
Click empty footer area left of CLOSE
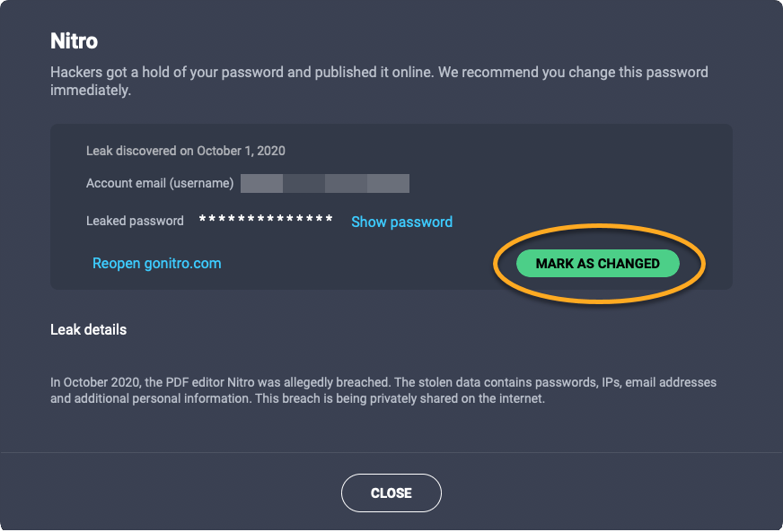162,493
